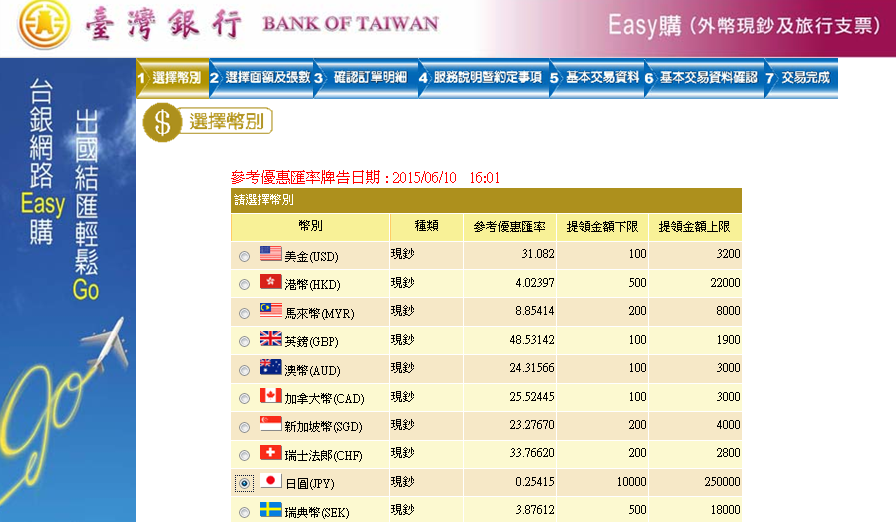This screenshot has width=896, height=522.
Task: Click the HKD upper limit 22000
Action: tap(725, 283)
